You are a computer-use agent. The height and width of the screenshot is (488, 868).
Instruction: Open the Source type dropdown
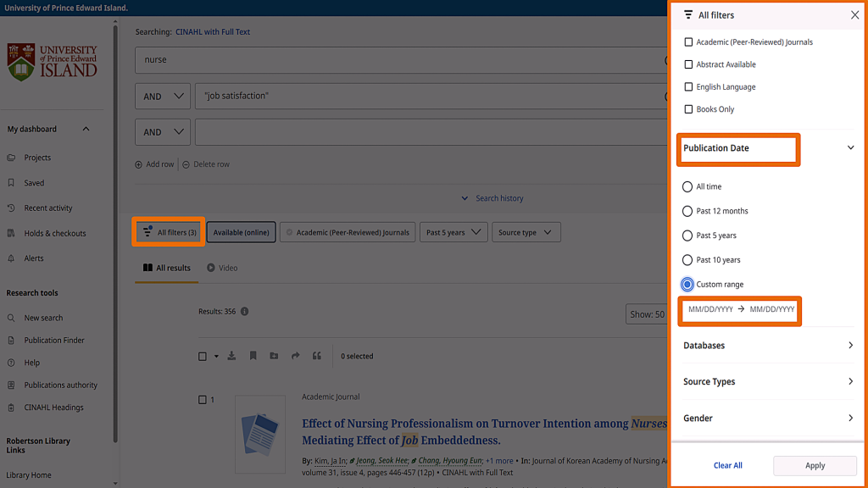[x=526, y=232]
